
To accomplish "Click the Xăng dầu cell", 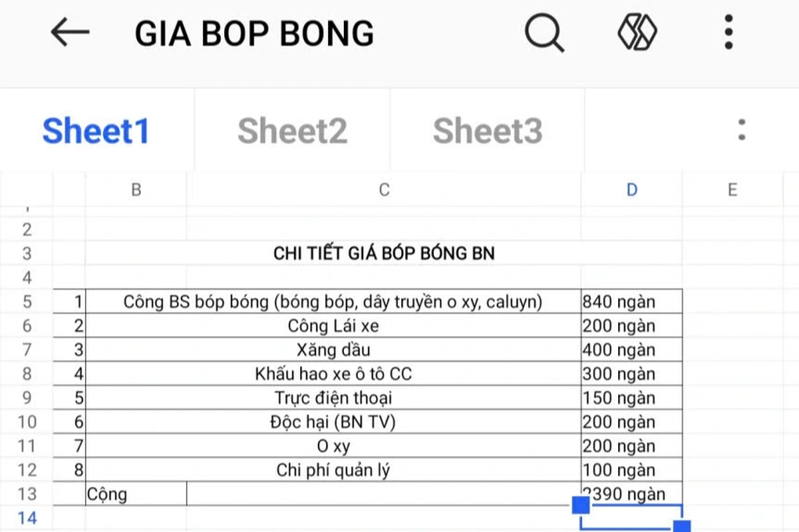I will point(333,349).
